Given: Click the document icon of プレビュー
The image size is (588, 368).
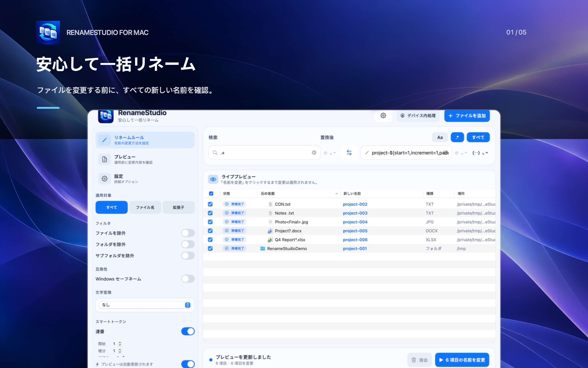Looking at the screenshot, I should coord(105,159).
